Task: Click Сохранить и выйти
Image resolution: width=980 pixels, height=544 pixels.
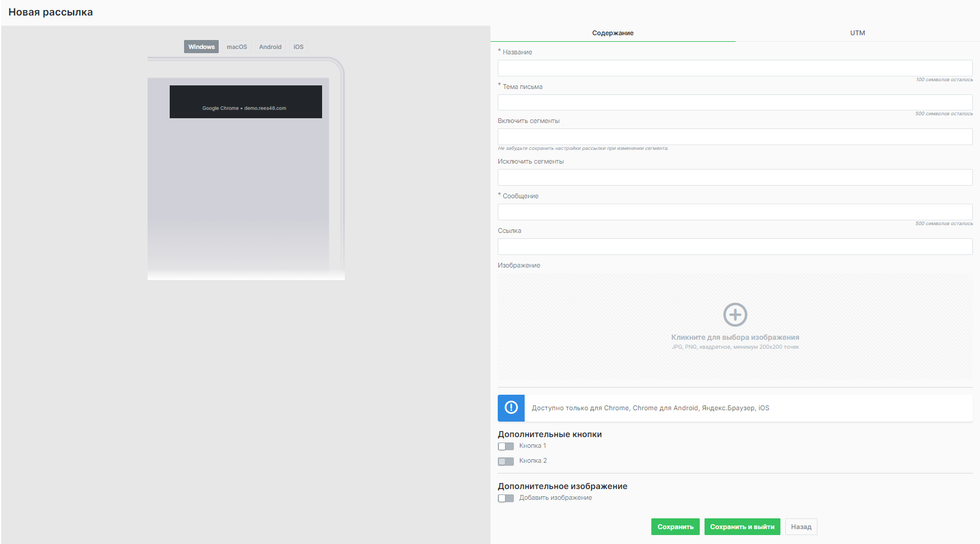Action: [x=743, y=527]
